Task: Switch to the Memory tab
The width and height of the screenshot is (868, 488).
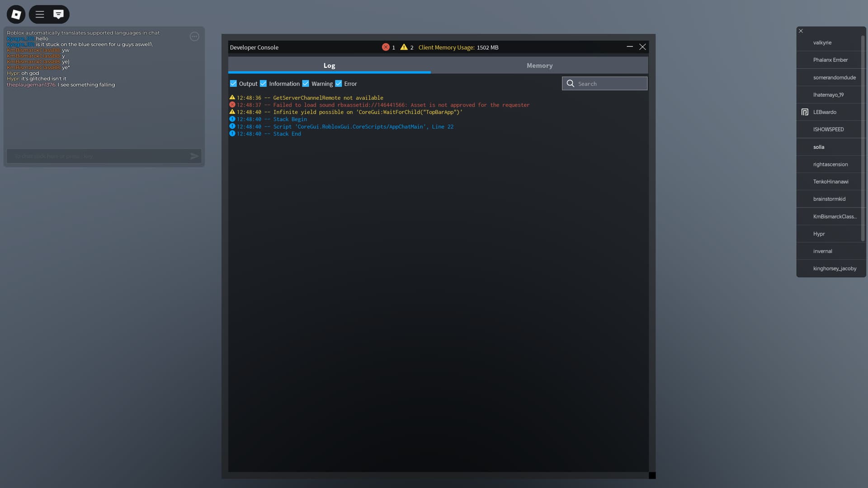Action: [x=539, y=66]
